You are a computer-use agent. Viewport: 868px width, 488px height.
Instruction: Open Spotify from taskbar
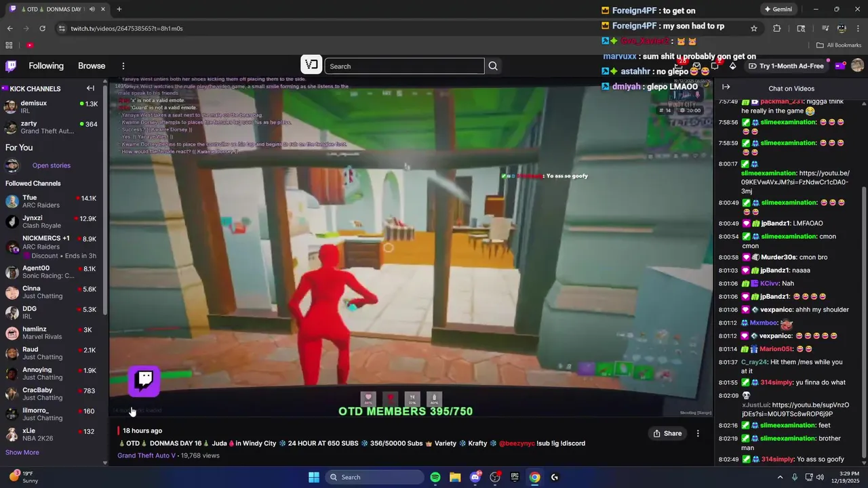pos(435,477)
